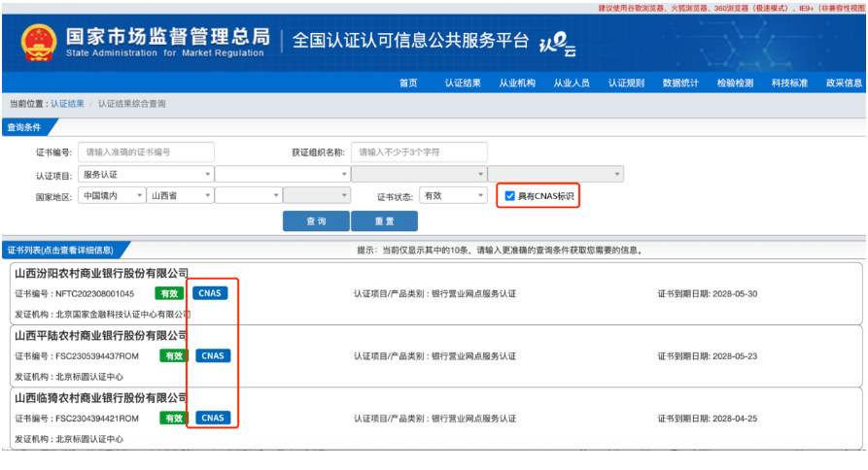This screenshot has height=470, width=868.
Task: Open the fourth 认证项目 dropdown
Action: click(556, 174)
